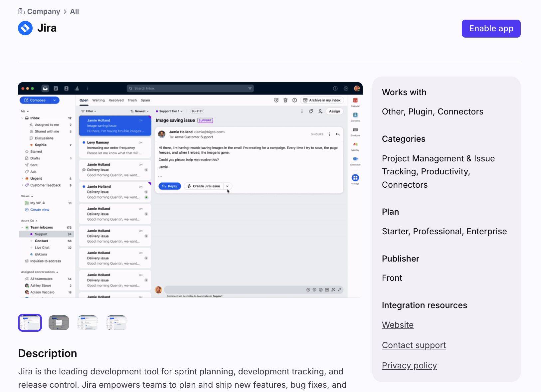Screen dimensions: 541x392
Task: Go to the All breadcrumb link
Action: (x=75, y=12)
